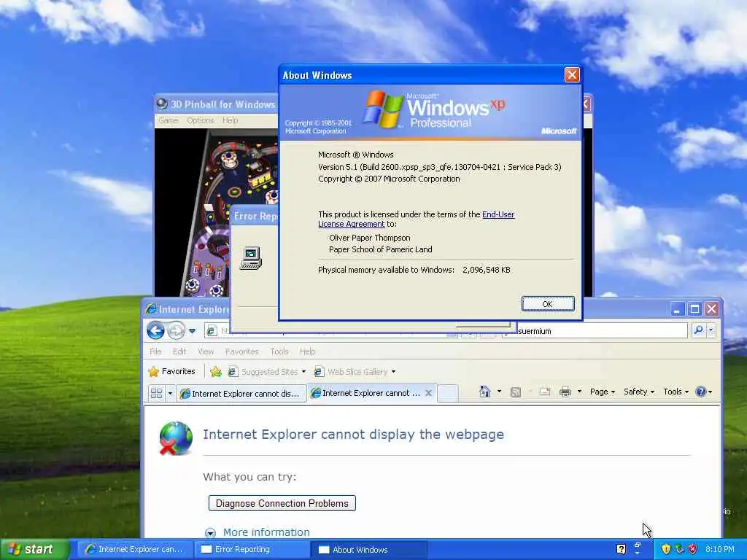Viewport: 747px width, 560px height.
Task: Open the Tools menu in IE menu bar
Action: point(279,351)
